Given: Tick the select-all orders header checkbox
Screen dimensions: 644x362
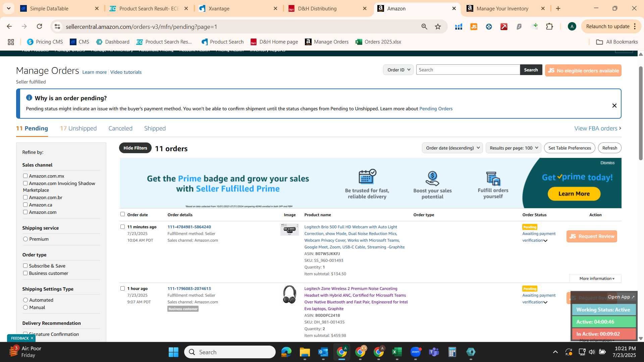Looking at the screenshot, I should (122, 214).
